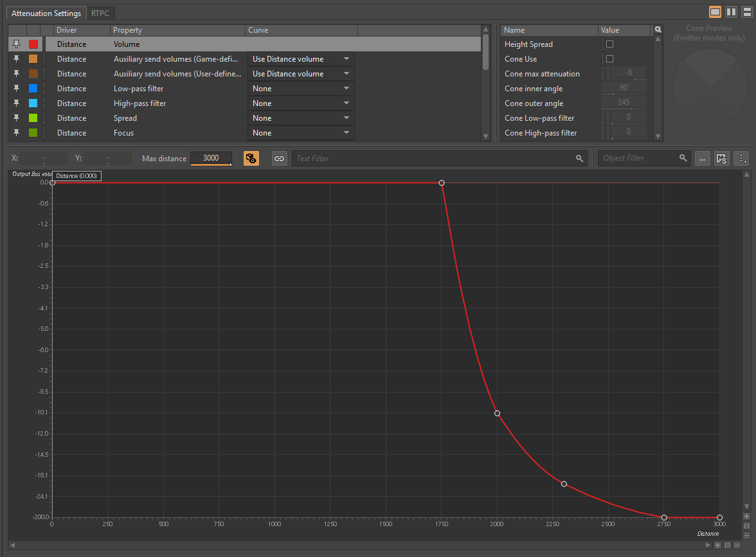
Task: Switch to stacked horizontal split layout
Action: (x=747, y=12)
